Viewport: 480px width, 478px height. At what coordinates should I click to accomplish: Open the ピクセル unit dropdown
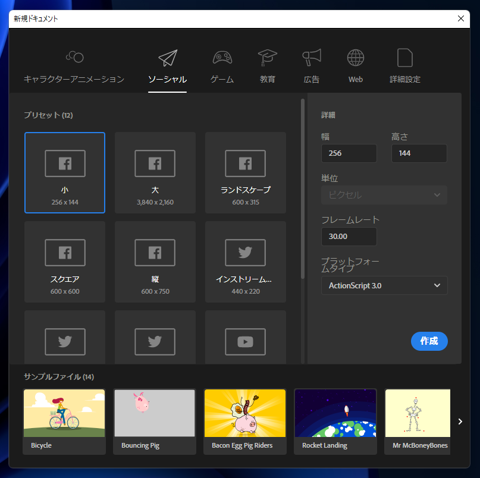[384, 195]
